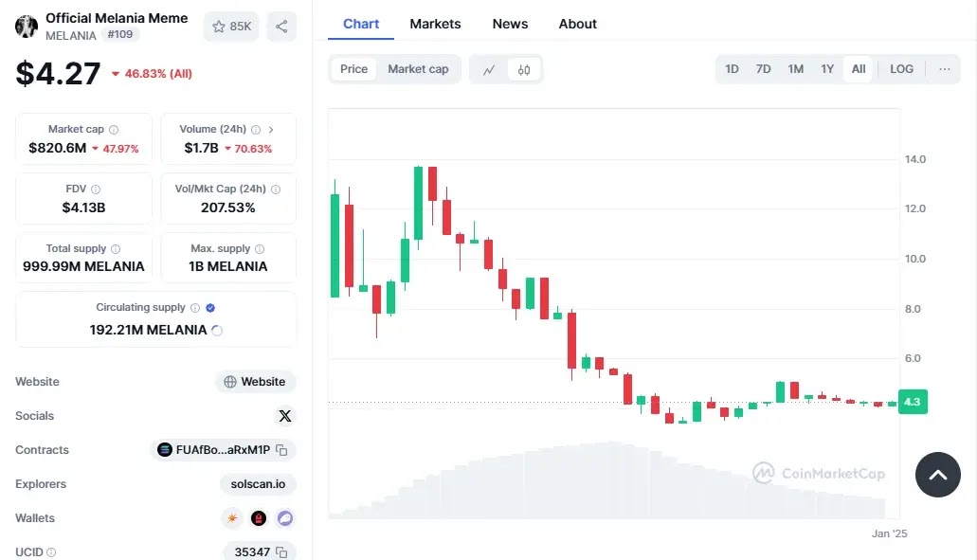This screenshot has width=977, height=560.
Task: Click the scroll-to-top arrow button
Action: (x=937, y=475)
